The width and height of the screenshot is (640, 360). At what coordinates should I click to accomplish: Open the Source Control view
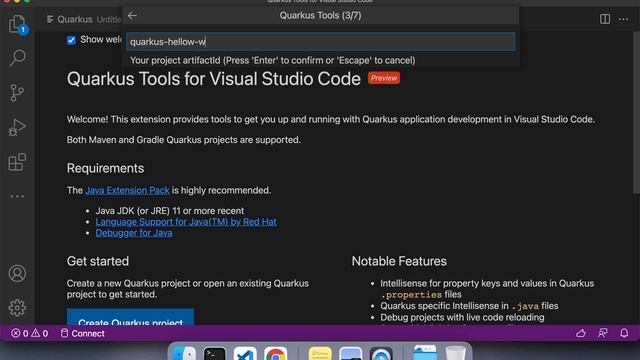pos(17,93)
